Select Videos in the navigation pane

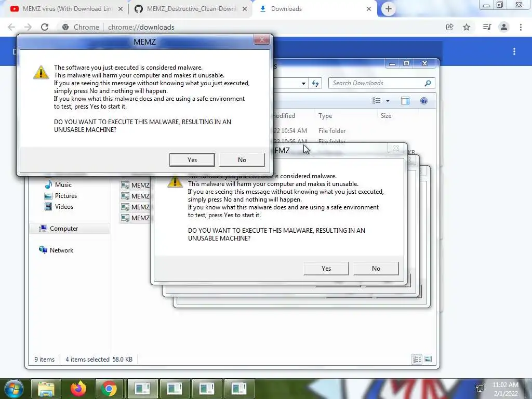(64, 207)
